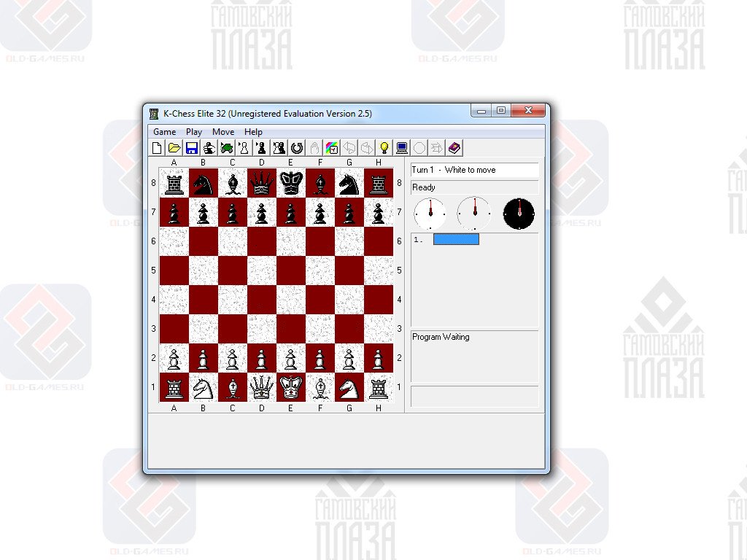Image resolution: width=747 pixels, height=560 pixels.
Task: Click the highlighted blue move entry field
Action: coord(456,239)
